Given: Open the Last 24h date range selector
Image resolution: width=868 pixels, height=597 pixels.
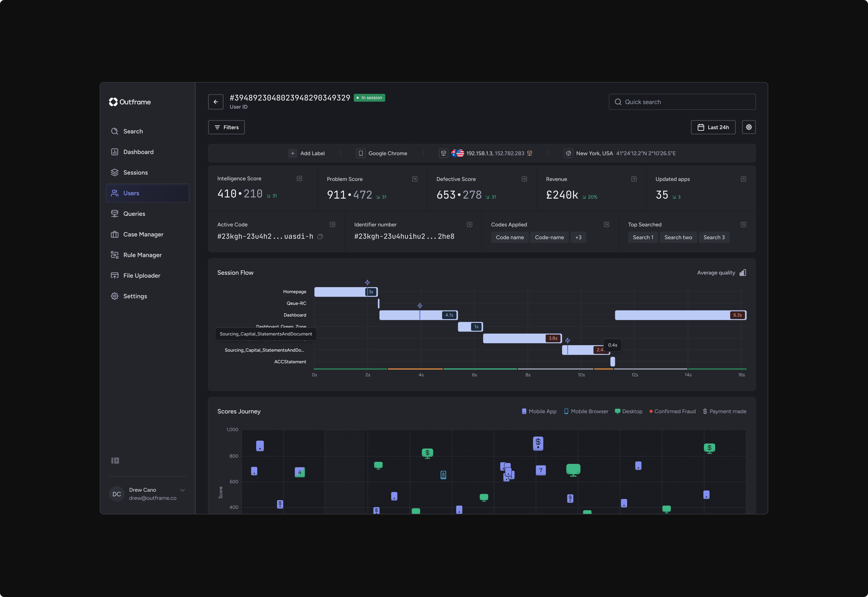Looking at the screenshot, I should pyautogui.click(x=713, y=127).
